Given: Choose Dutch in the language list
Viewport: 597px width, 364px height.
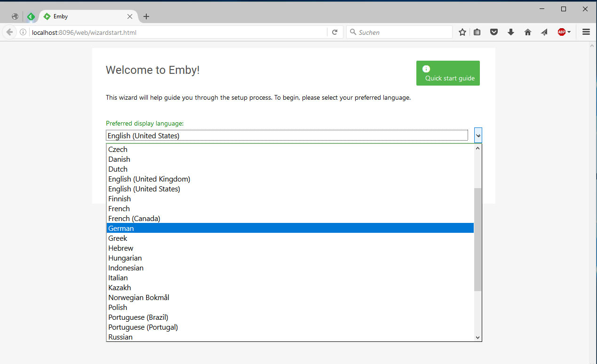Looking at the screenshot, I should click(290, 169).
